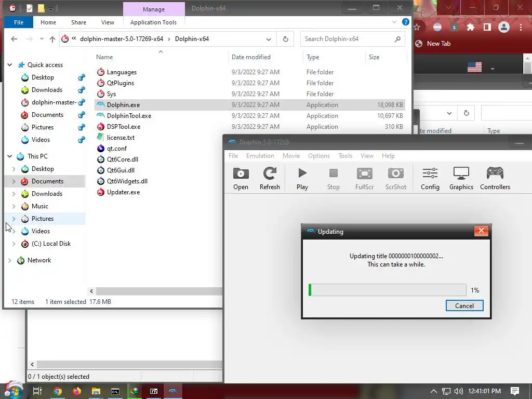Switch to the Explorer View ribbon tab
Viewport: 532px width, 399px height.
click(x=108, y=22)
